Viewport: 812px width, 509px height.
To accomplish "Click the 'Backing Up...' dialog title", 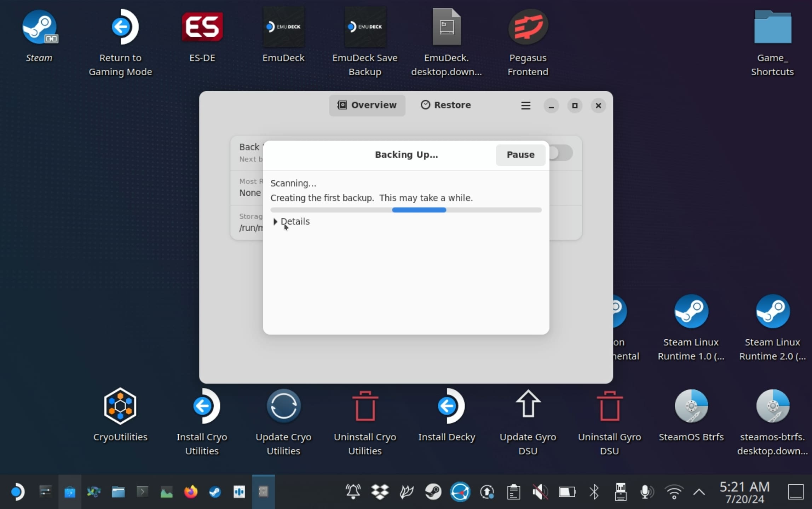I will [x=406, y=155].
